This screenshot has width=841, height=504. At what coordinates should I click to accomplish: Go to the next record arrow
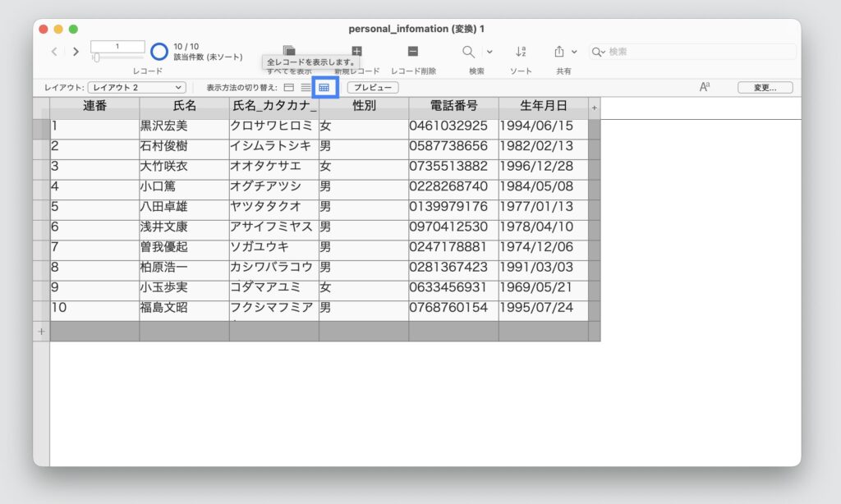coord(74,51)
